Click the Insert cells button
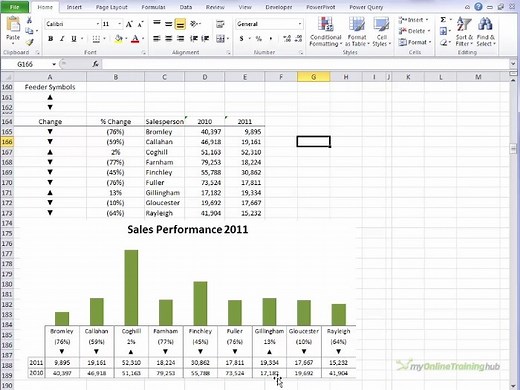Image resolution: width=520 pixels, height=390 pixels. (413, 20)
